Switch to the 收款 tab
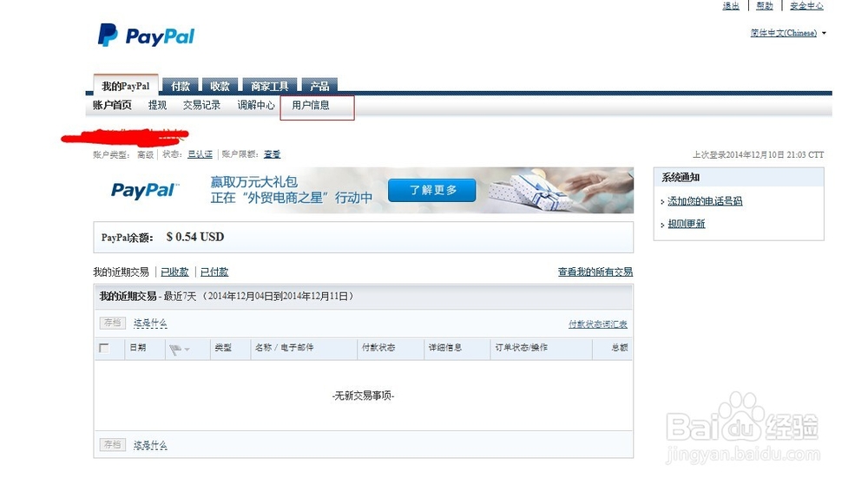 [x=220, y=86]
